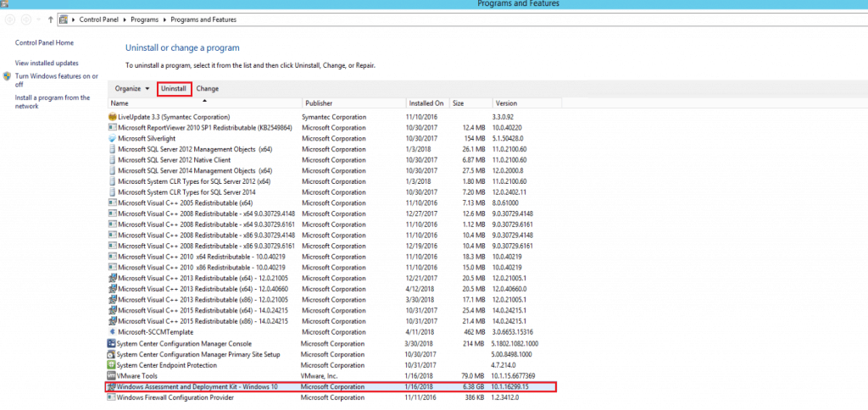Open Control Panel Home link
Image resolution: width=868 pixels, height=410 pixels.
pos(44,42)
